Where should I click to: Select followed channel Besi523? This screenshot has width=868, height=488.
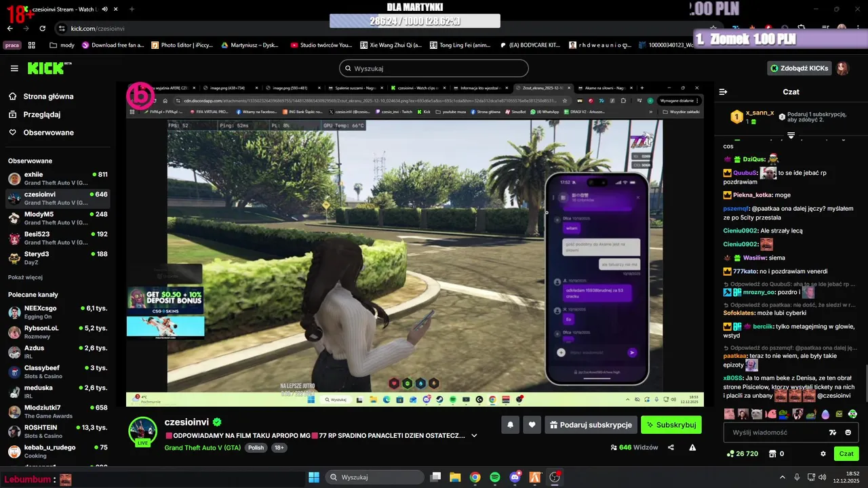pos(57,238)
